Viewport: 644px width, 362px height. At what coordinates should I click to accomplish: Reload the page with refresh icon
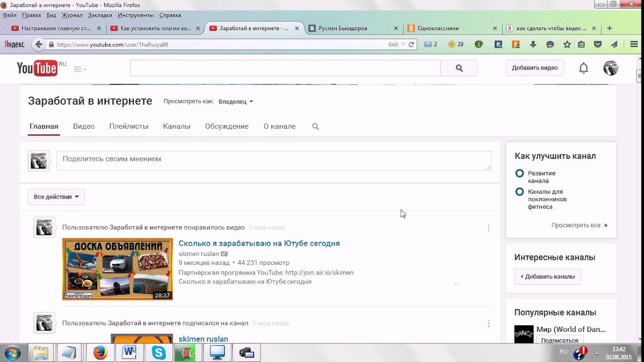[x=412, y=44]
